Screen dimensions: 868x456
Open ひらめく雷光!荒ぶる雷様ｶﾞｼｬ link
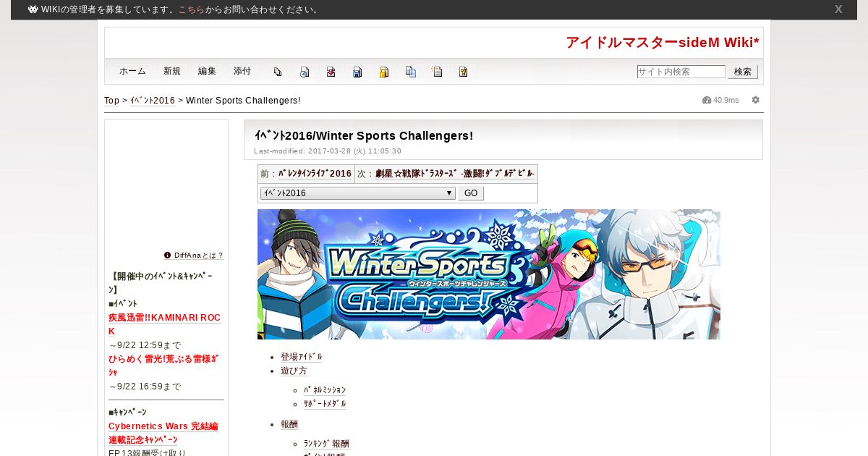click(163, 365)
